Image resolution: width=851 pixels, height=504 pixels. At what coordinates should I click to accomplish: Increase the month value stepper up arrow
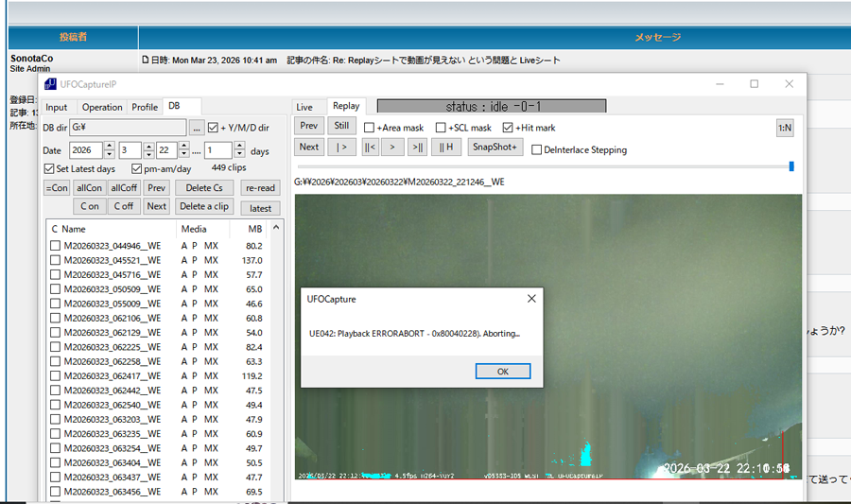coord(148,146)
